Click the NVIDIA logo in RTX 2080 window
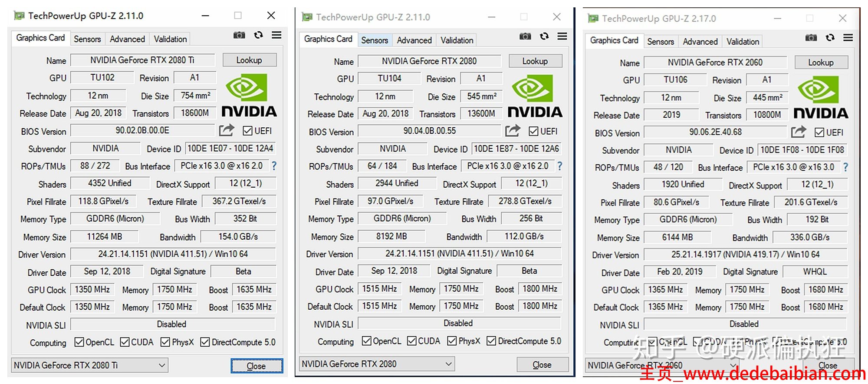This screenshot has width=868, height=384. (535, 96)
